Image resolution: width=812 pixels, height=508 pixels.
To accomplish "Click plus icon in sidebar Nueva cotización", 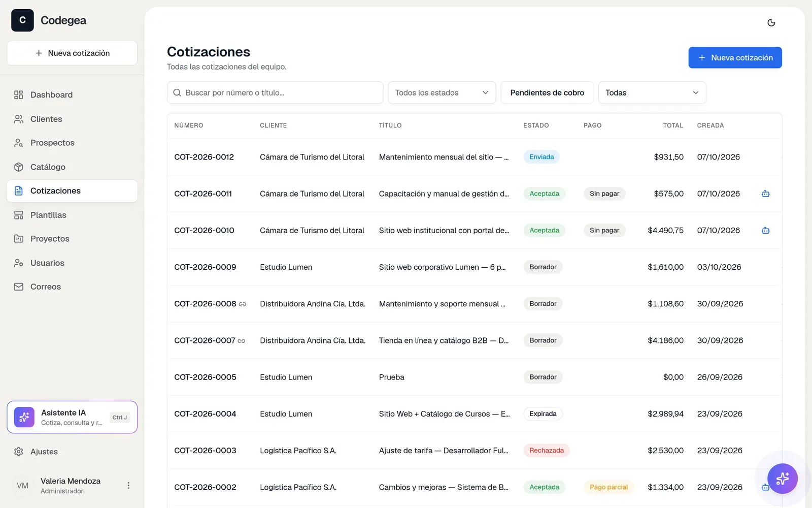I will pos(39,53).
